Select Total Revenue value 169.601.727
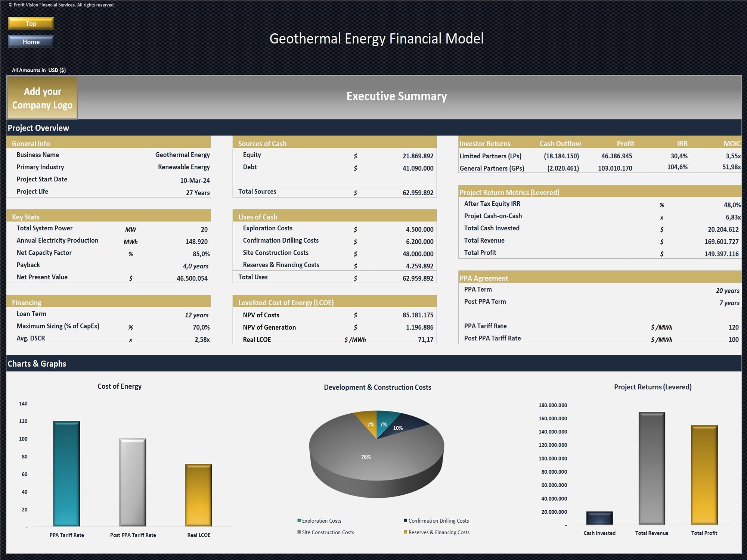The image size is (747, 560). (722, 242)
